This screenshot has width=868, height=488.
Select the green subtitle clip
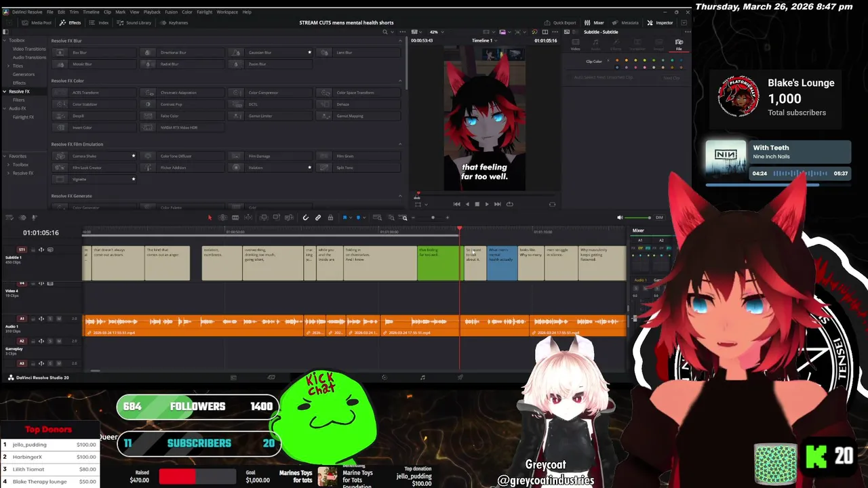(439, 263)
